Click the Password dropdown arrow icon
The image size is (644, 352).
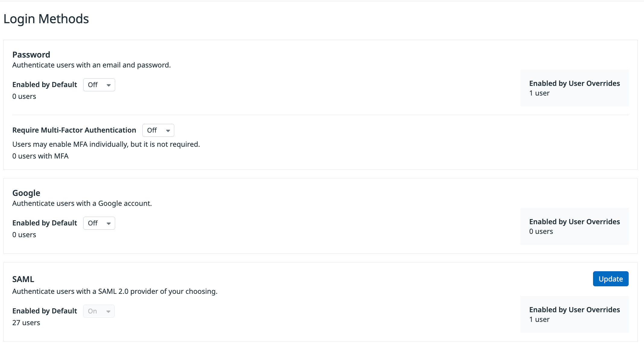(x=109, y=85)
